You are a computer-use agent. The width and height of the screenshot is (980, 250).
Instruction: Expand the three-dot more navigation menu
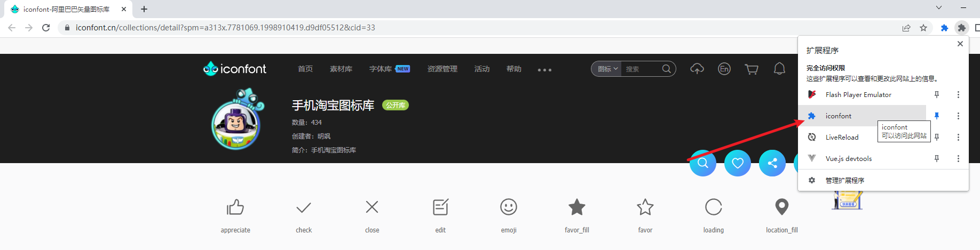pyautogui.click(x=544, y=70)
